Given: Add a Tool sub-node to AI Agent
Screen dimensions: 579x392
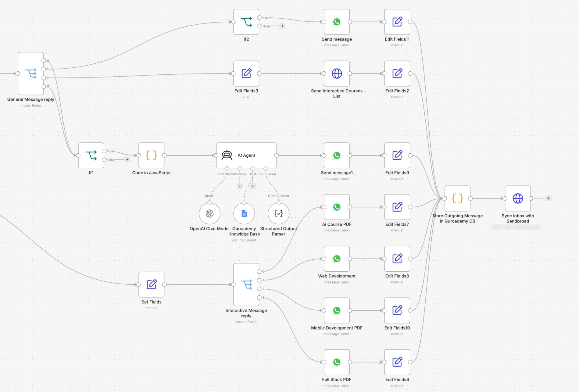Looking at the screenshot, I should click(x=253, y=186).
